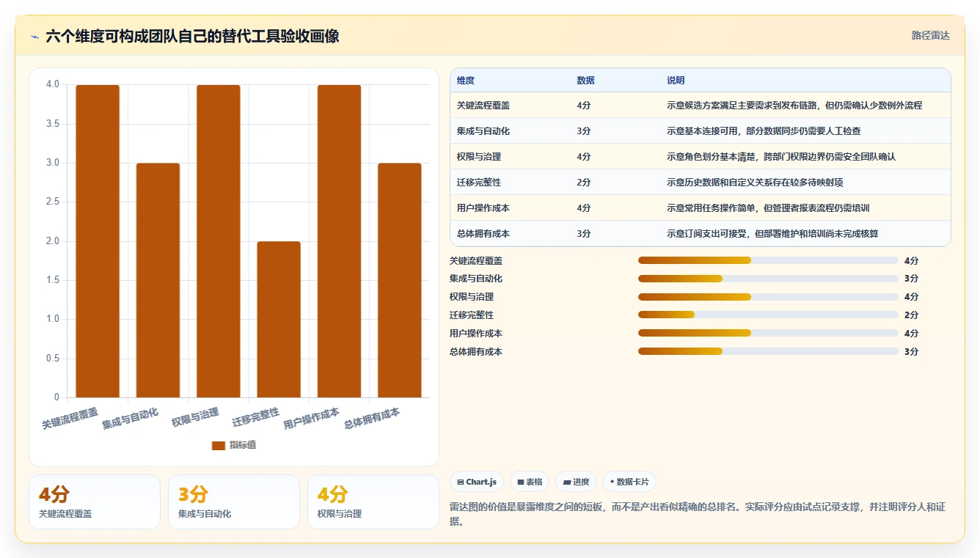Open the 集成与自动化 3分 data card
This screenshot has width=980, height=558.
(x=234, y=502)
